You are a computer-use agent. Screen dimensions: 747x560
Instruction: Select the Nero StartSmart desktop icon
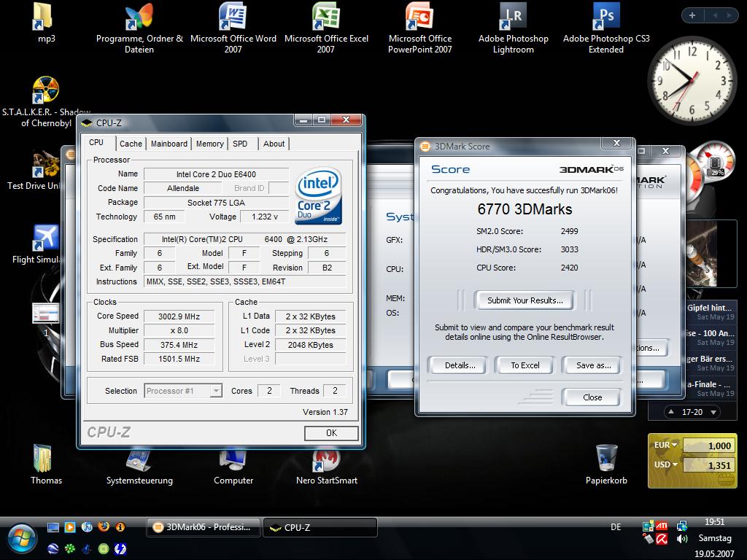(x=326, y=467)
